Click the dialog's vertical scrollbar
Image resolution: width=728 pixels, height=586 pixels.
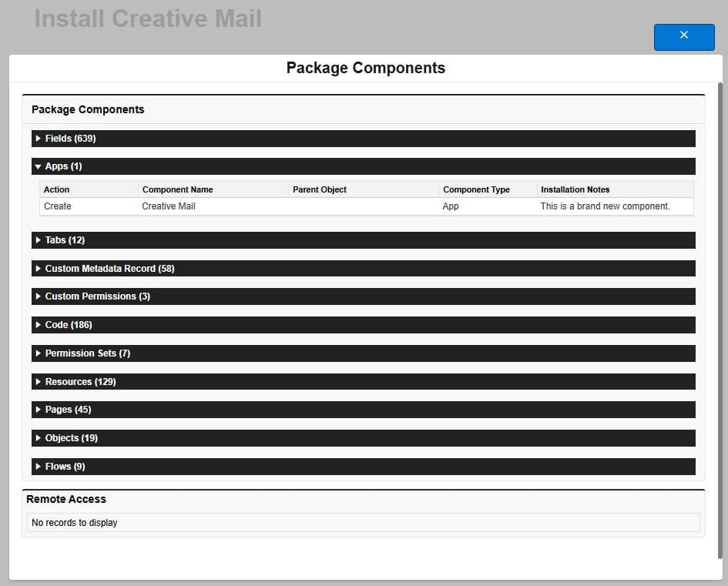tap(720, 320)
